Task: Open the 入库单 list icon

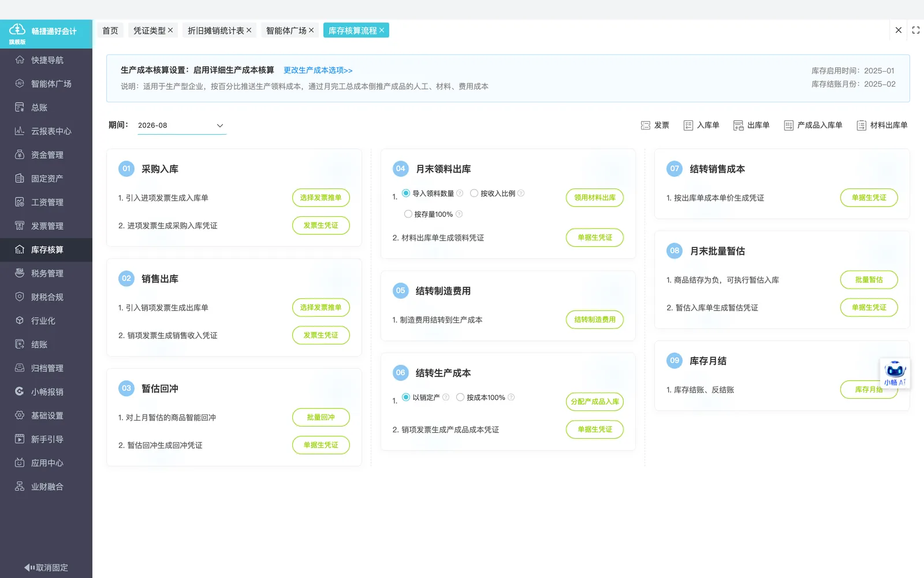Action: (x=688, y=125)
